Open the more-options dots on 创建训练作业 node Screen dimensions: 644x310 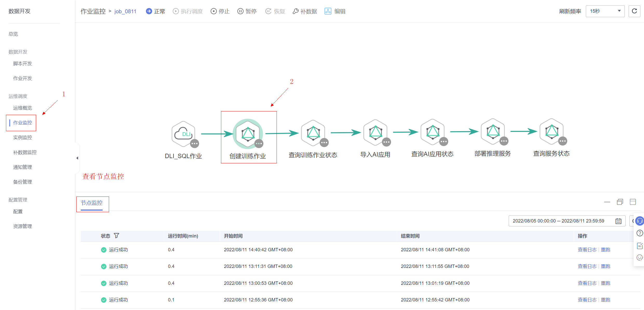[x=259, y=143]
